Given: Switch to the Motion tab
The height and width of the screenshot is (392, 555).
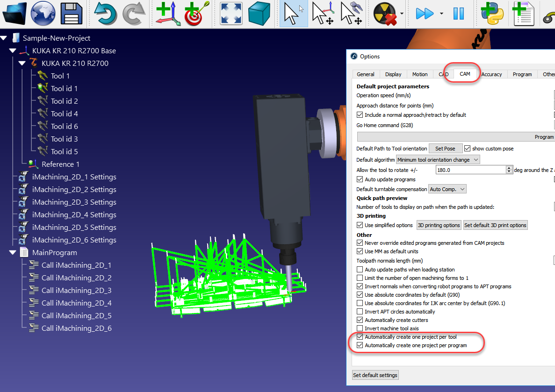Looking at the screenshot, I should [419, 74].
